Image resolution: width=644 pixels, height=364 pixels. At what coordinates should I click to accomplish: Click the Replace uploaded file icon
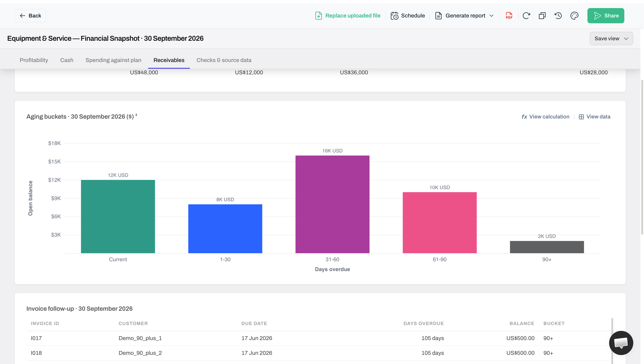pyautogui.click(x=318, y=15)
